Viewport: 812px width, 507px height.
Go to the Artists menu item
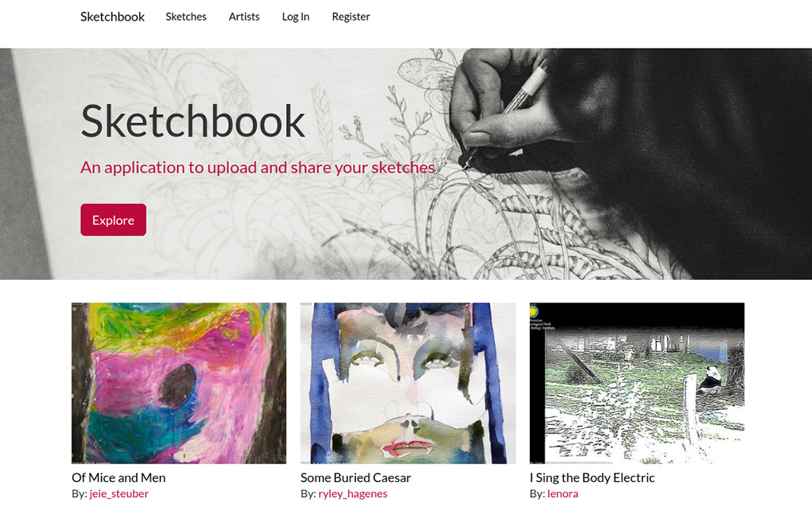(x=244, y=17)
